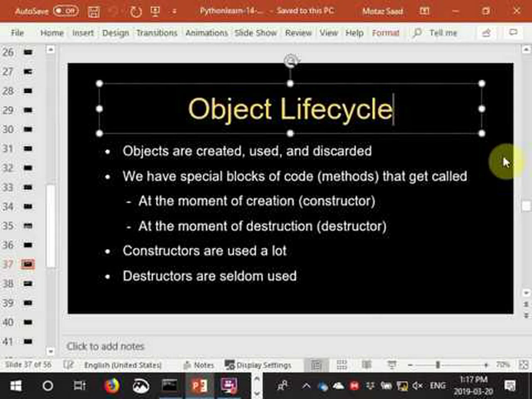Switch to Normal view icon

pyautogui.click(x=316, y=365)
